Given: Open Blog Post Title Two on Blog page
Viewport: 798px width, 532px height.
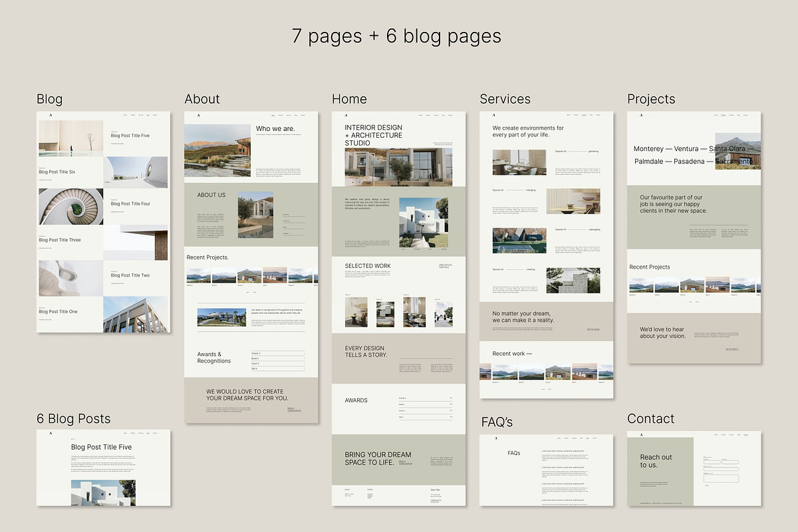Looking at the screenshot, I should pos(130,275).
